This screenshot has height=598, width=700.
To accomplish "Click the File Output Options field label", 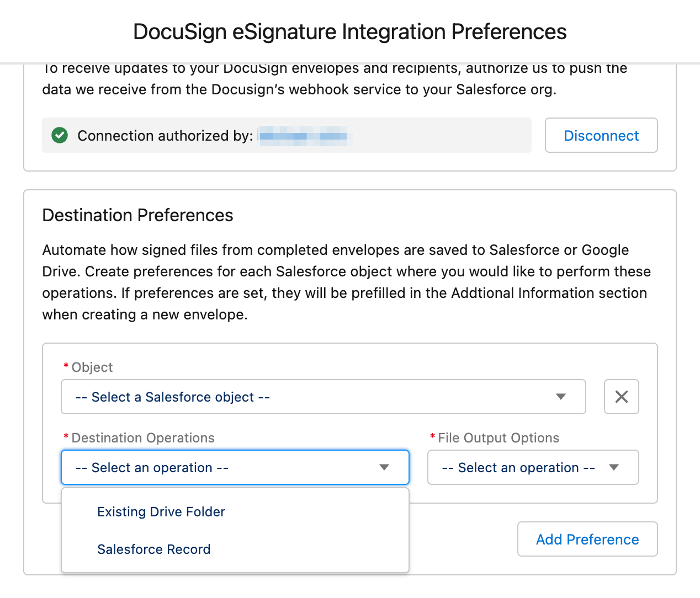I will point(495,438).
